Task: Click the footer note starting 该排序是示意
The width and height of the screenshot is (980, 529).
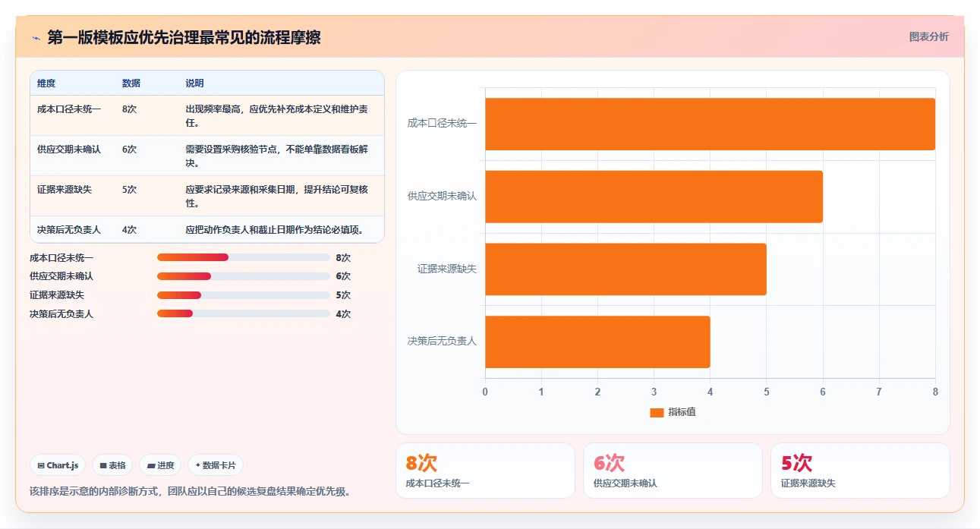Action: [x=190, y=492]
